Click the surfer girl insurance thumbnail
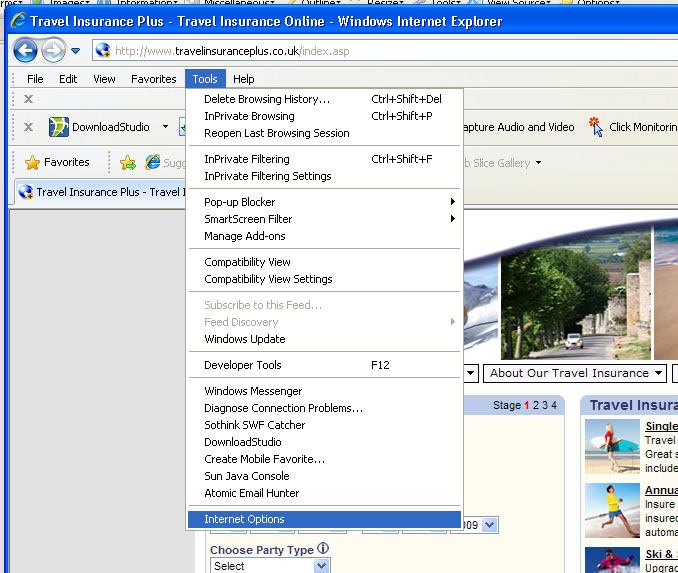Screen dimensions: 678x573 (612, 446)
